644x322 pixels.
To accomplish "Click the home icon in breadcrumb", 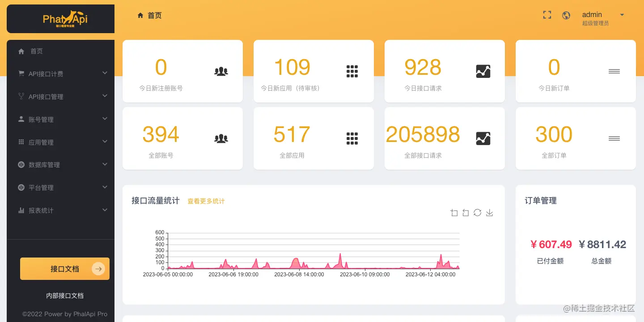I will point(140,15).
